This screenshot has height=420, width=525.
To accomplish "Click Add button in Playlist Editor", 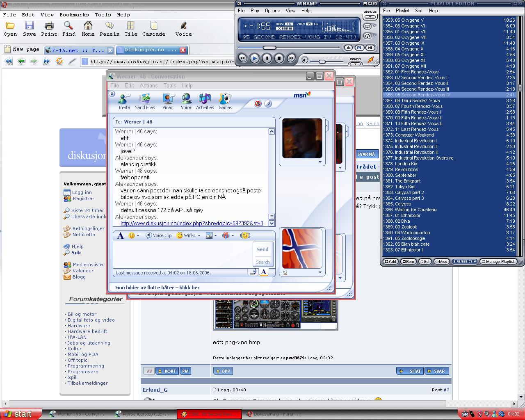I will point(390,261).
